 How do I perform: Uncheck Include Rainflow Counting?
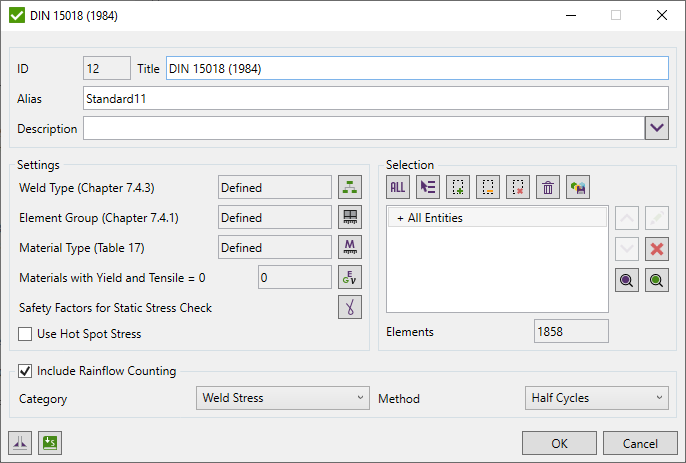26,371
